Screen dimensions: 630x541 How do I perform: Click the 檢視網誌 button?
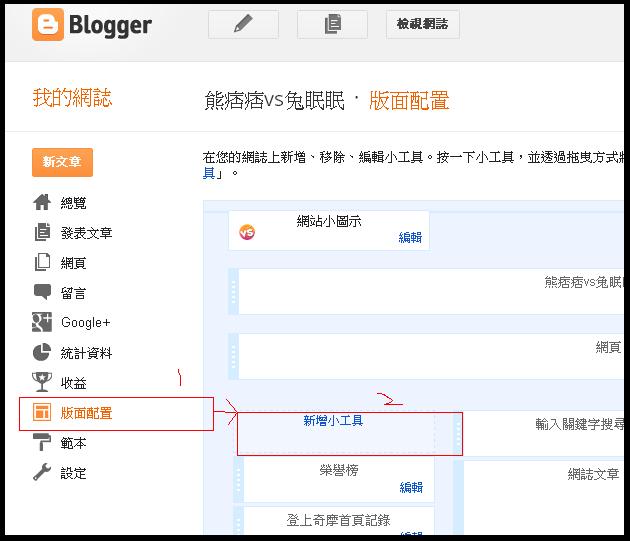point(423,25)
